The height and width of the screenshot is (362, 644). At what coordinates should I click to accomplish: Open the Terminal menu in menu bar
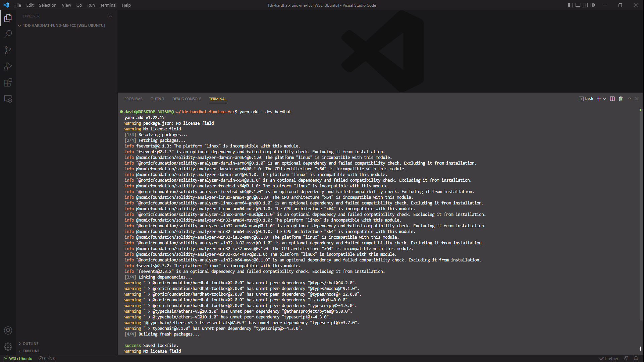[108, 5]
